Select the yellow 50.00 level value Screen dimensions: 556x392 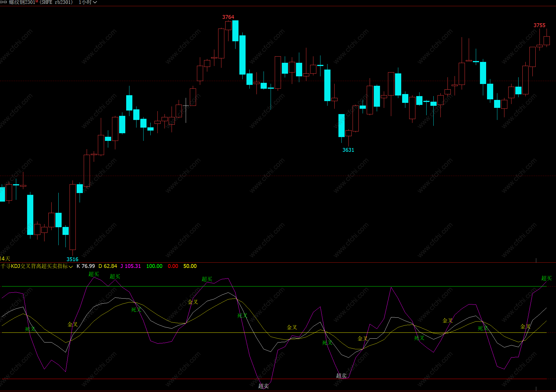tap(190, 266)
